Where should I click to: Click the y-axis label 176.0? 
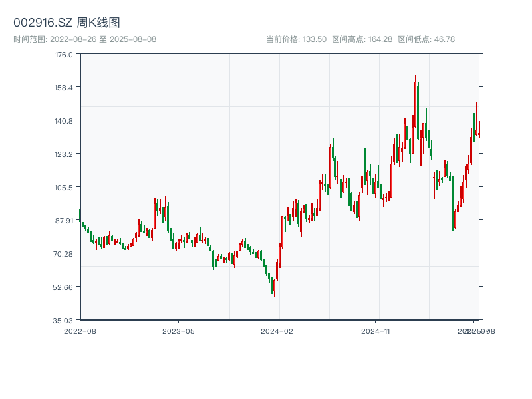click(64, 55)
